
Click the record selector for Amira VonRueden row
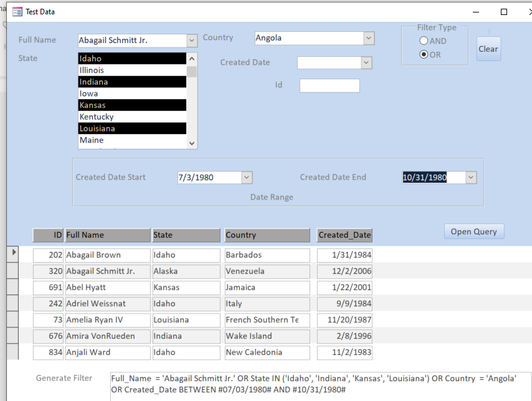[x=12, y=336]
